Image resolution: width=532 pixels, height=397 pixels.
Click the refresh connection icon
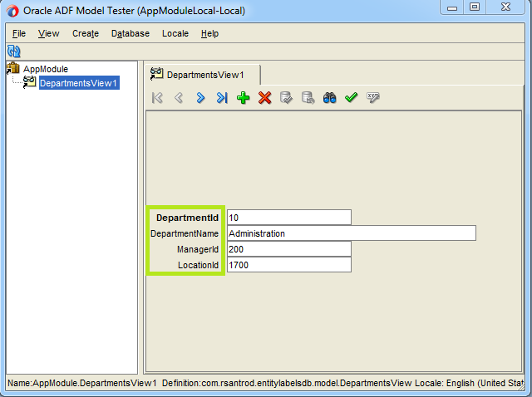click(14, 51)
